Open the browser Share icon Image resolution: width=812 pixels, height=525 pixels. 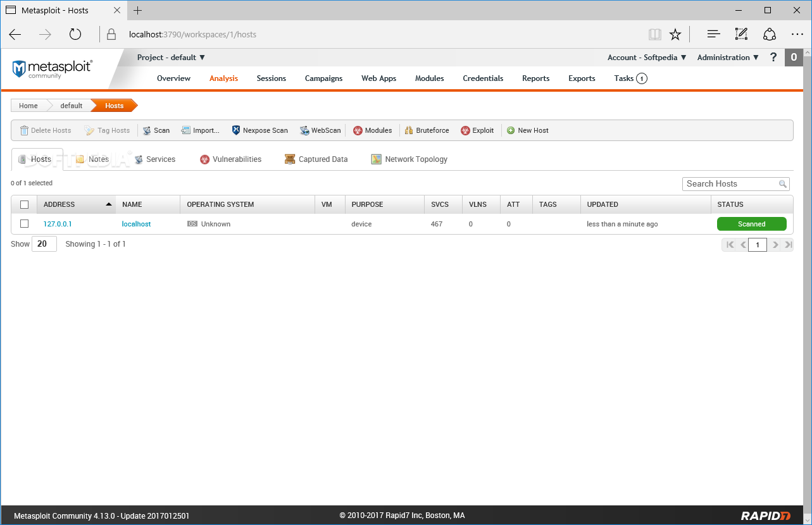click(x=769, y=34)
